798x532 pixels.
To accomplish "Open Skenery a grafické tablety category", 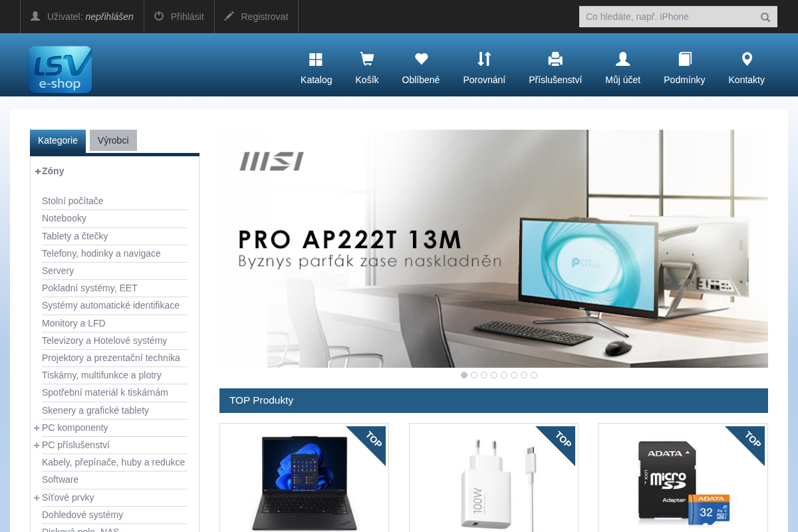I will pyautogui.click(x=95, y=410).
